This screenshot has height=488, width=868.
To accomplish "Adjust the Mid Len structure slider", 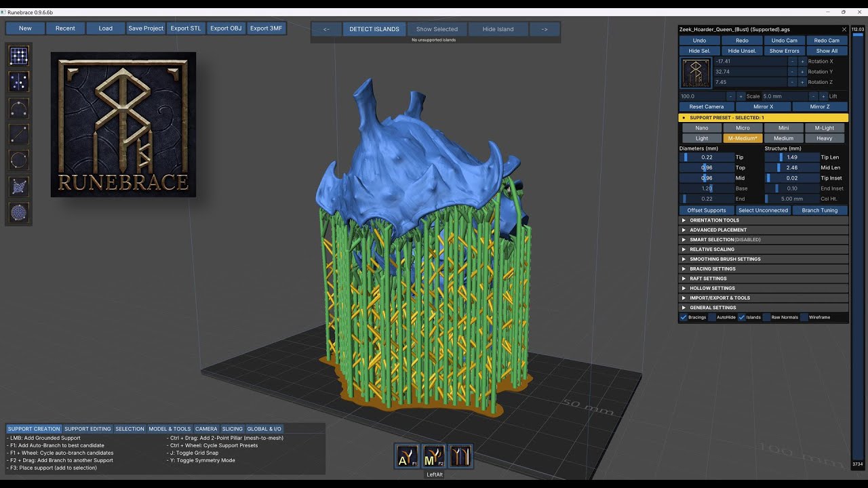I will pyautogui.click(x=792, y=167).
